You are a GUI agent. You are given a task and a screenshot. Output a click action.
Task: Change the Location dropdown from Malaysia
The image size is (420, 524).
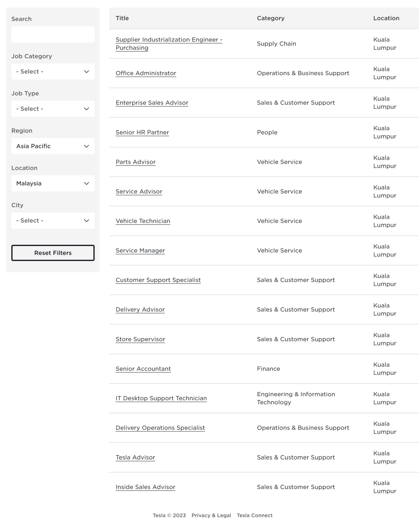(53, 183)
